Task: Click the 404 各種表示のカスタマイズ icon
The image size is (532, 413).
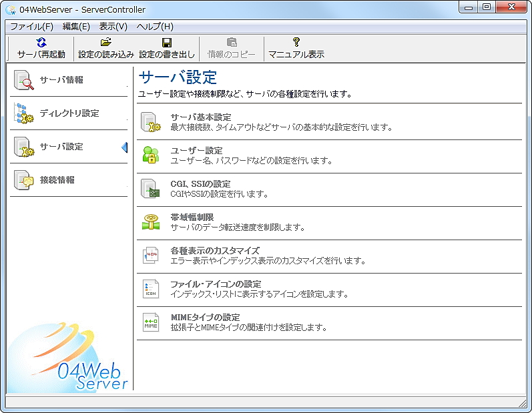Action: [151, 256]
